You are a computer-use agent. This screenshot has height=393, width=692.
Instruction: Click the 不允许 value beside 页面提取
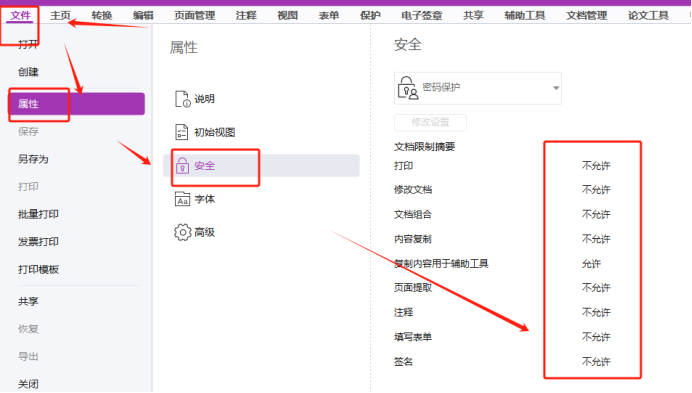click(596, 288)
